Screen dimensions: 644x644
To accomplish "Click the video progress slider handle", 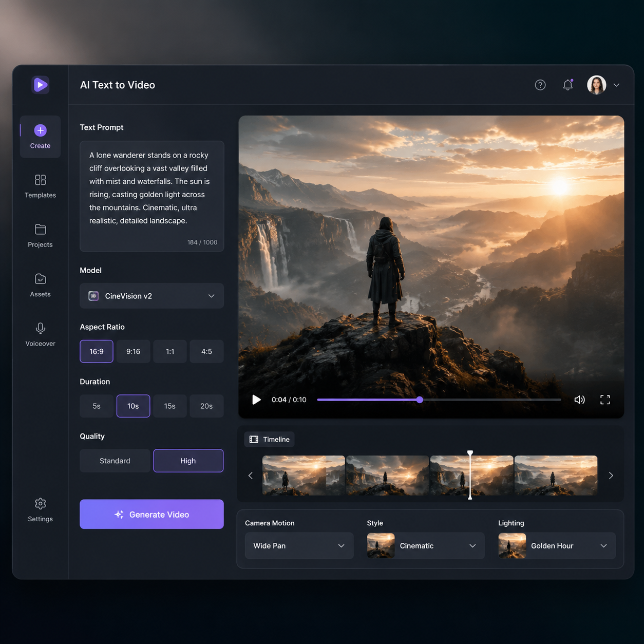I will 420,400.
